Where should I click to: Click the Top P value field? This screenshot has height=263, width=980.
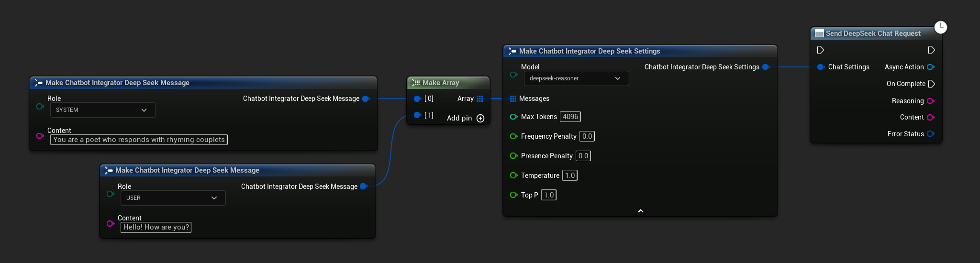548,195
